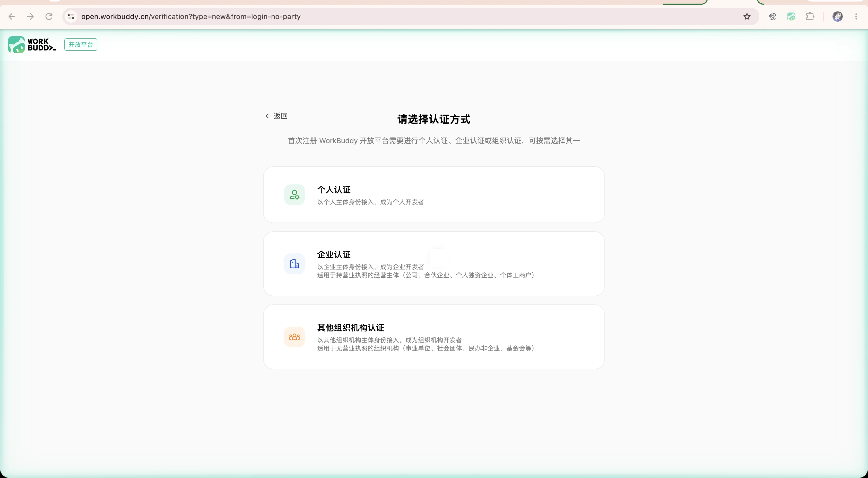This screenshot has width=868, height=478.
Task: Click the line starting 适用于持营业执照的经营主体
Action: pos(426,275)
